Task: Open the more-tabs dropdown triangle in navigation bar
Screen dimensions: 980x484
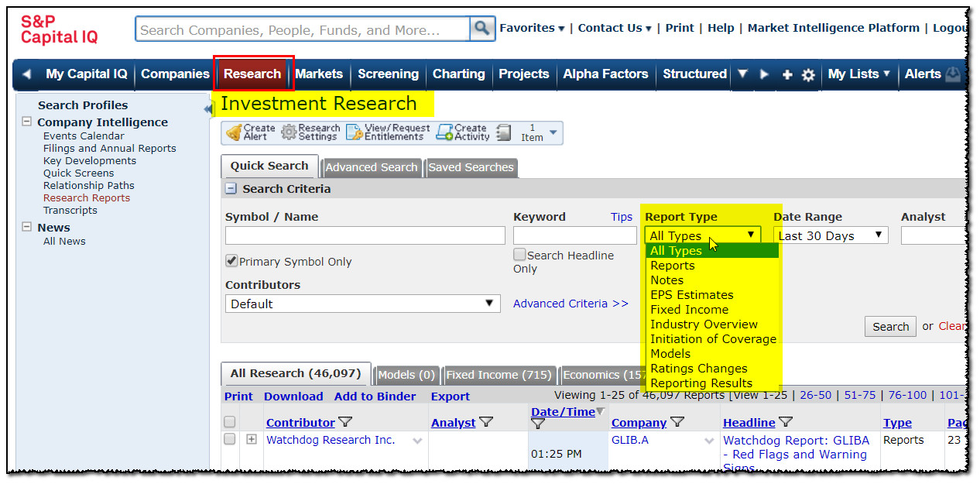Action: click(x=742, y=74)
